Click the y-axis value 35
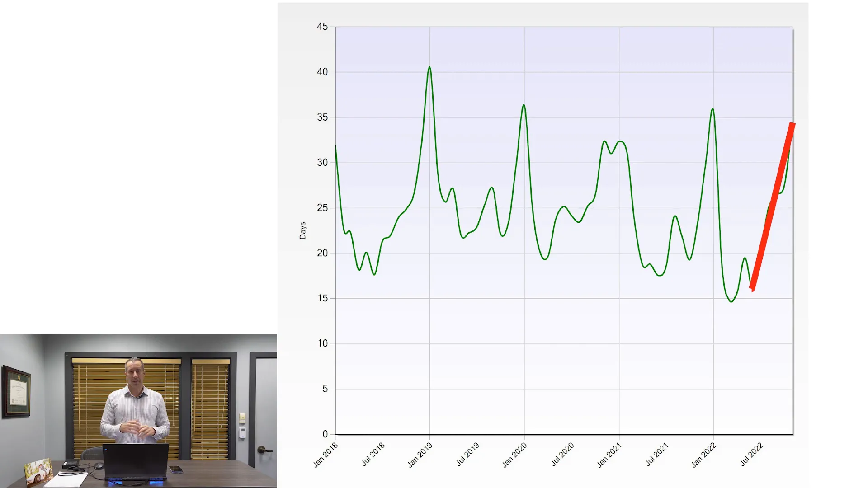 coord(322,117)
